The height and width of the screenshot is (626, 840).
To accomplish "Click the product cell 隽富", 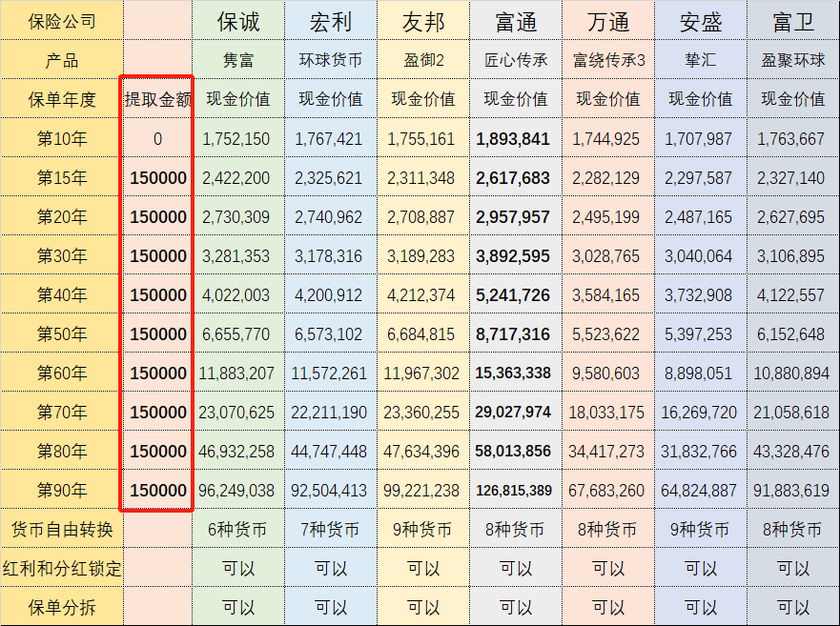I will [x=238, y=60].
